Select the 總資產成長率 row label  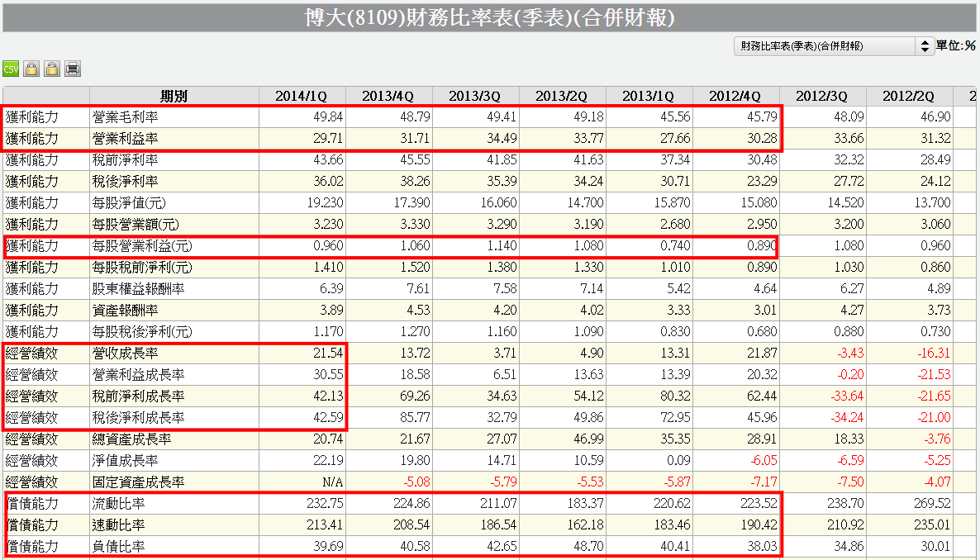[131, 439]
